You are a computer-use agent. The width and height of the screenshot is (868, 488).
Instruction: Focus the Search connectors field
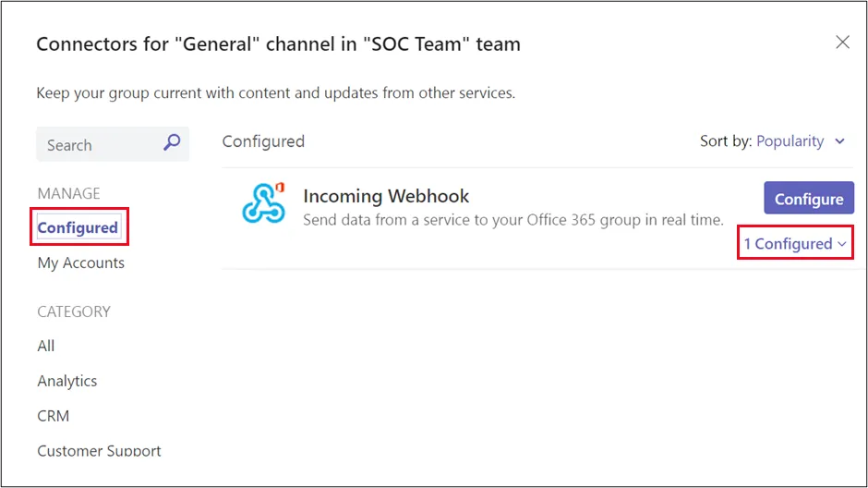pyautogui.click(x=113, y=144)
